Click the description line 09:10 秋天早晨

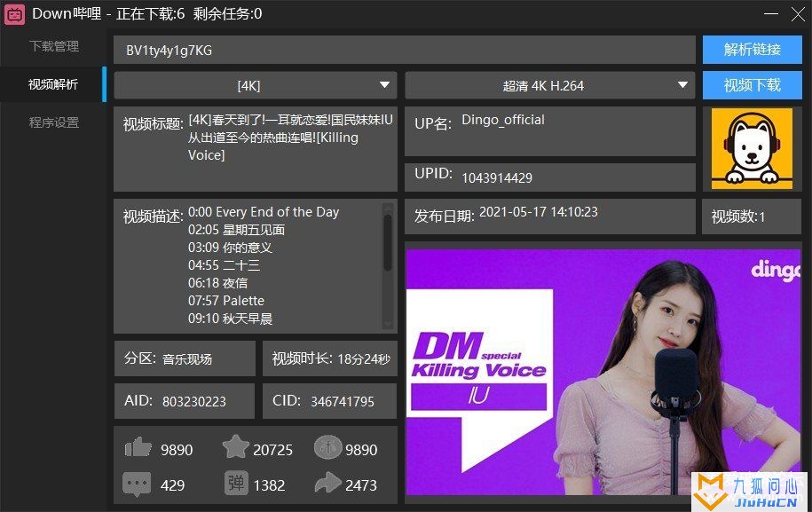[230, 319]
